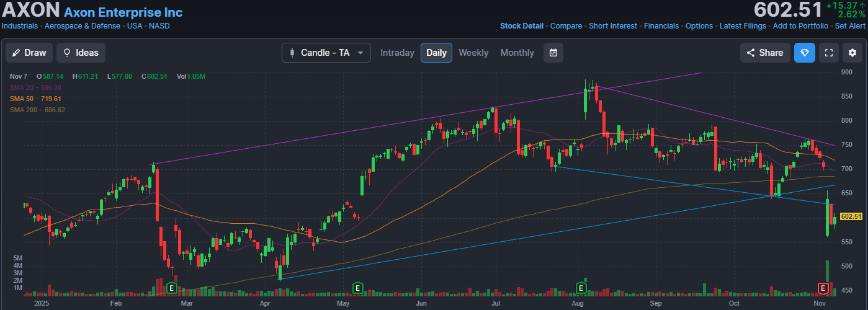The height and width of the screenshot is (310, 868).
Task: Open the Options page
Action: [x=699, y=26]
